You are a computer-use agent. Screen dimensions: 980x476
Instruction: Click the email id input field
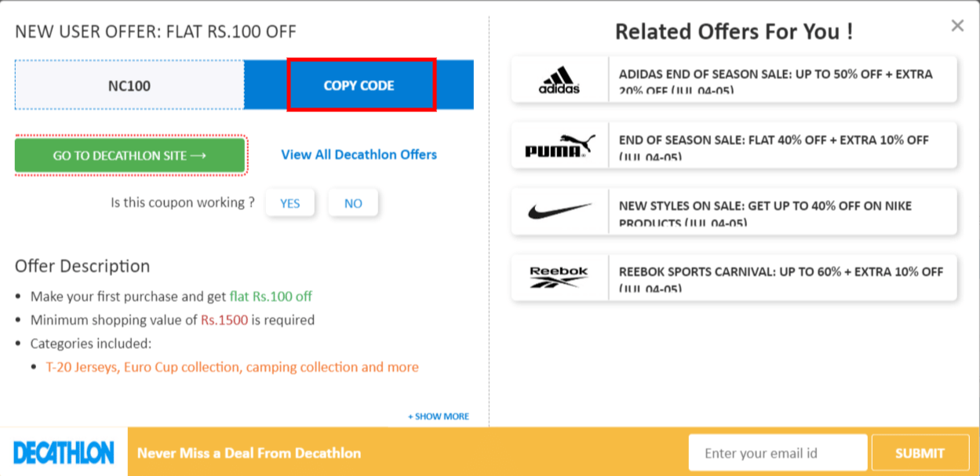(x=778, y=452)
